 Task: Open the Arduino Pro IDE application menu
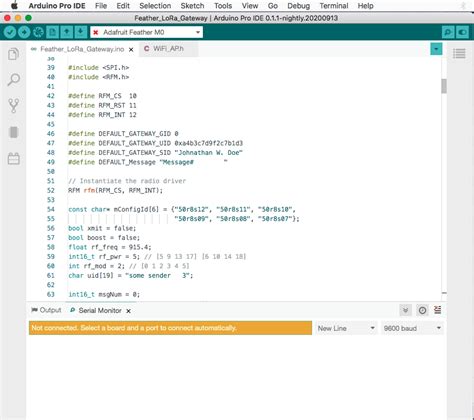pos(57,6)
